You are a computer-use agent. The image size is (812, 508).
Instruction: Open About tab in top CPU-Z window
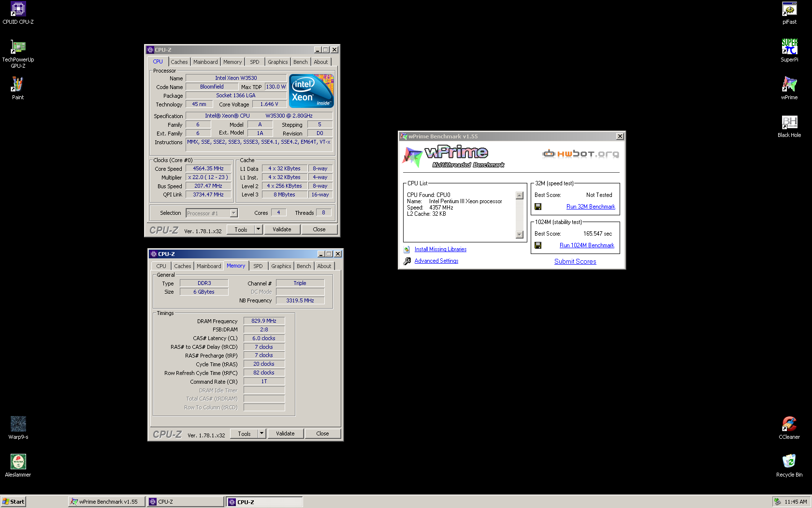pyautogui.click(x=321, y=62)
